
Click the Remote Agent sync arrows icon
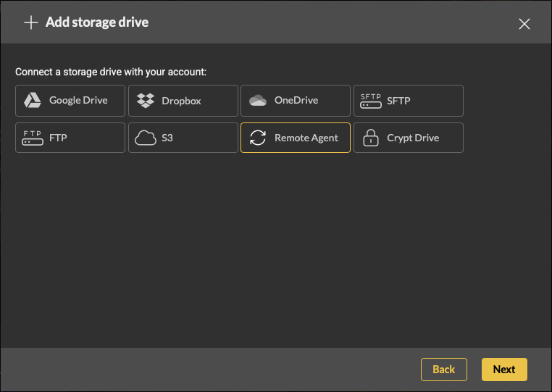258,138
